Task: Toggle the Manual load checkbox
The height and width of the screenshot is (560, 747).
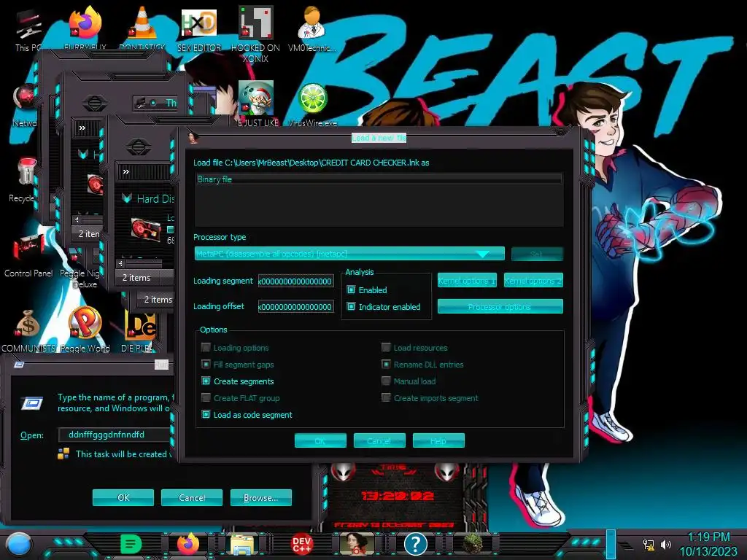Action: click(386, 381)
